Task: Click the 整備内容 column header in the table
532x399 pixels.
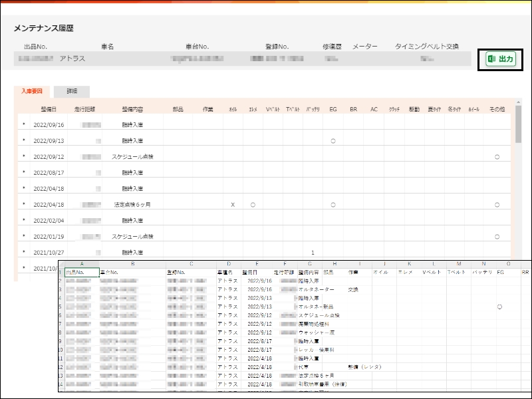Action: tap(132, 108)
